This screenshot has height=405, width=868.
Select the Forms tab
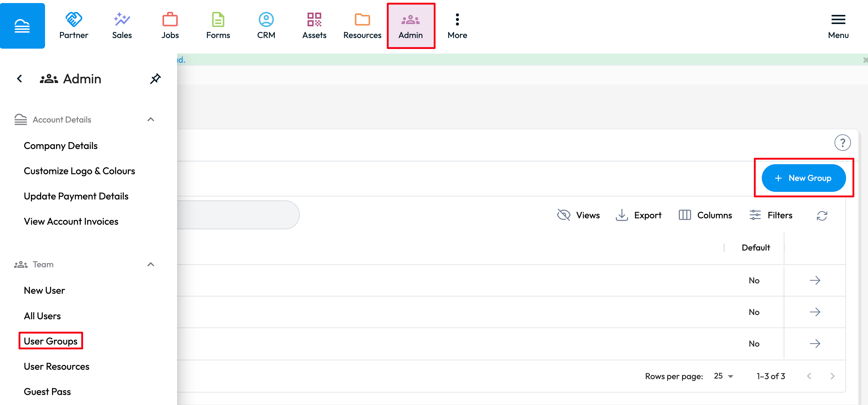(x=218, y=26)
